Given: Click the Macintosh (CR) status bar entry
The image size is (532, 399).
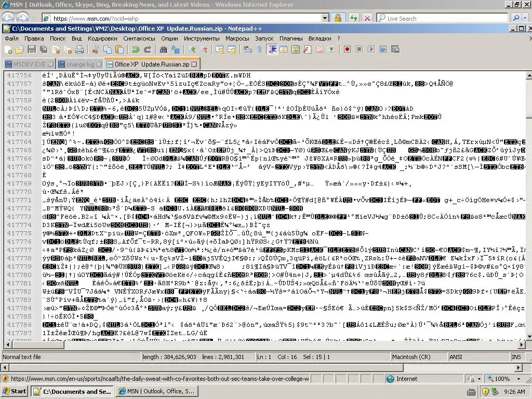Looking at the screenshot, I should (418, 357).
